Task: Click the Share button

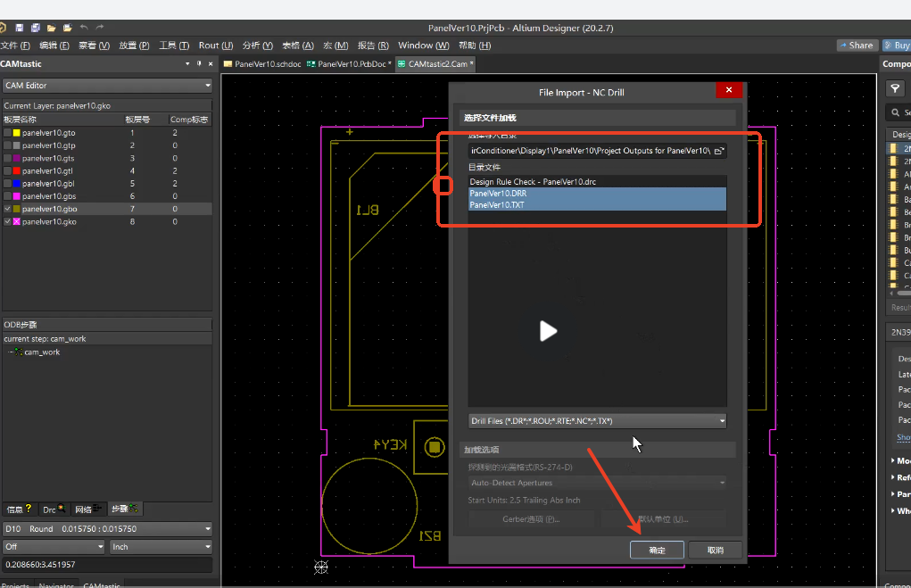Action: click(x=857, y=46)
